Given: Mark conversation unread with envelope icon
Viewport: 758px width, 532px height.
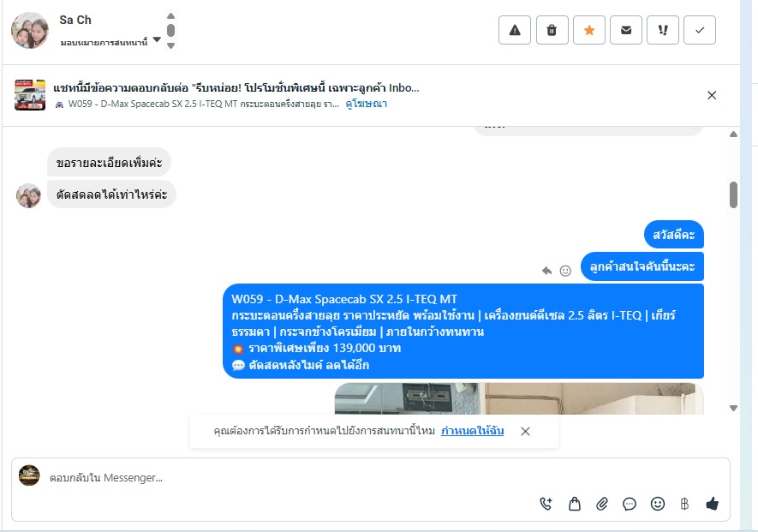Looking at the screenshot, I should point(626,30).
